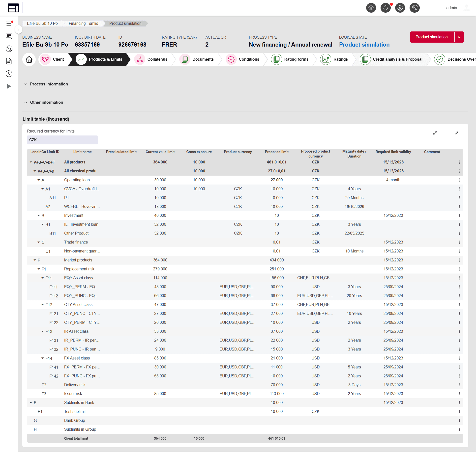
Task: Click the expand icon on limit table
Action: tap(436, 133)
